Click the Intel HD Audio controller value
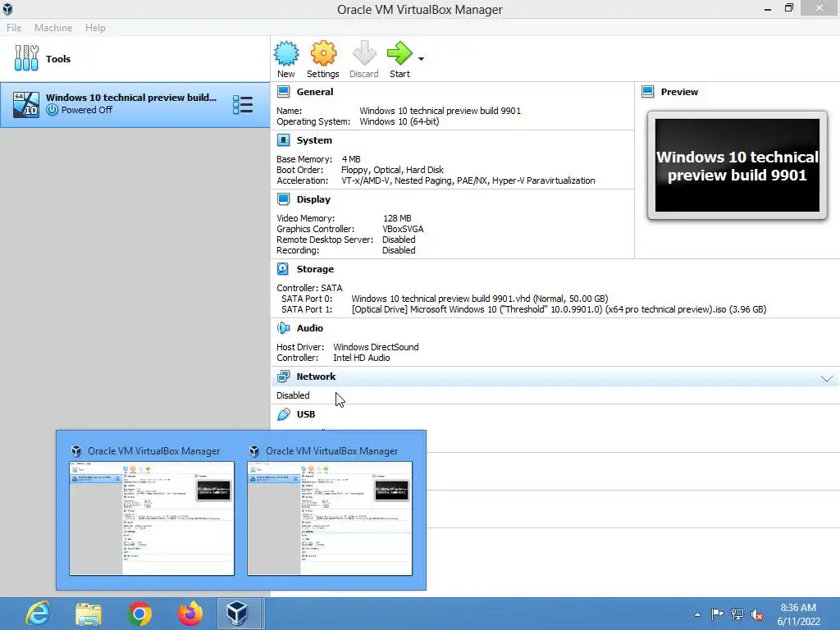The height and width of the screenshot is (630, 840). [362, 358]
